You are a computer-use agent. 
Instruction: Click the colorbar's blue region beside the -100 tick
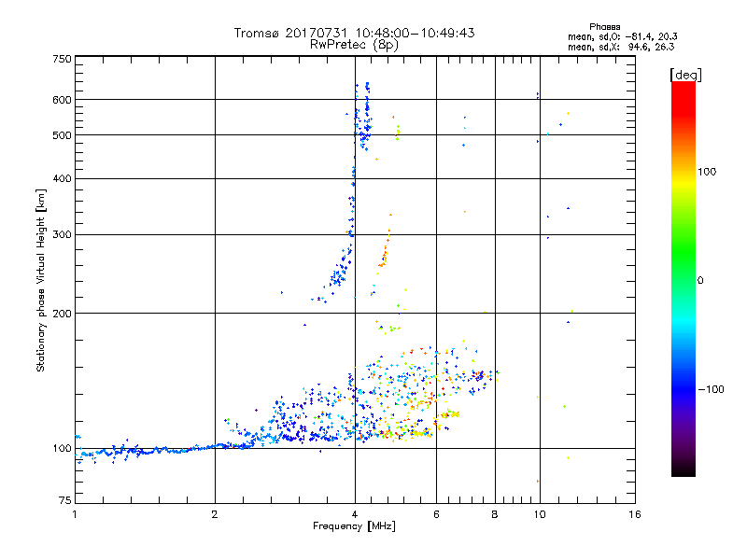[x=684, y=389]
